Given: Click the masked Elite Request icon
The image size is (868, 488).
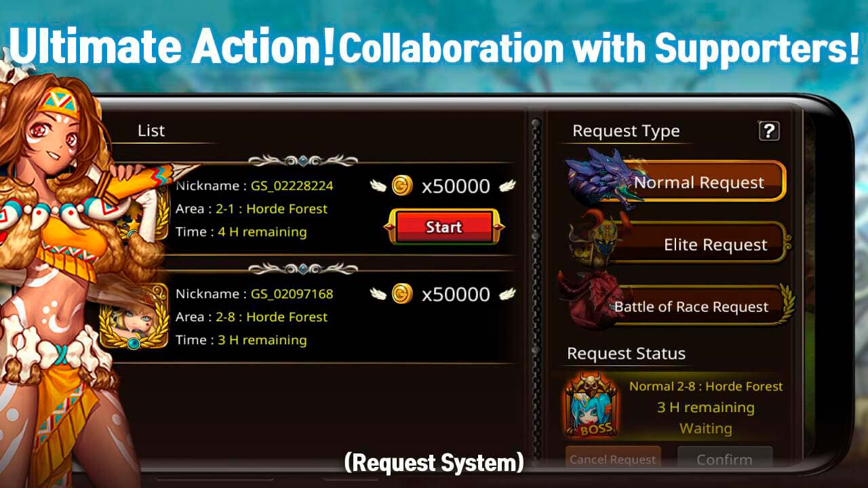Looking at the screenshot, I should 597,243.
